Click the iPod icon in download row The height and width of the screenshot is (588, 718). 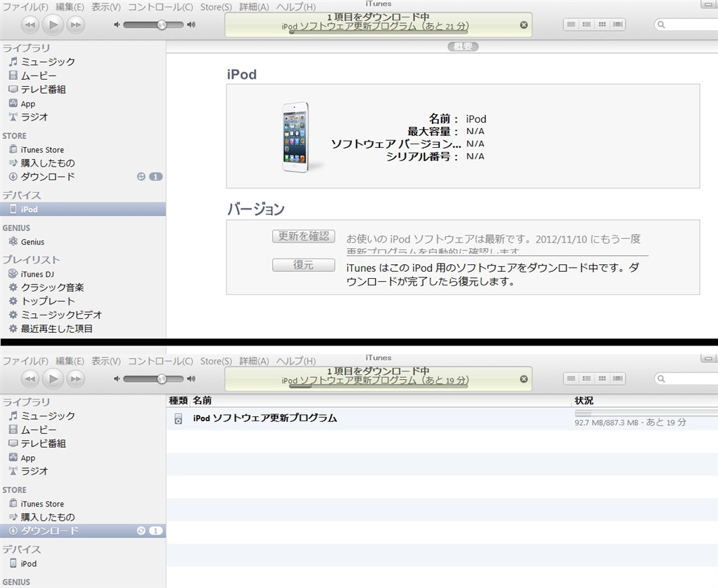click(x=179, y=418)
